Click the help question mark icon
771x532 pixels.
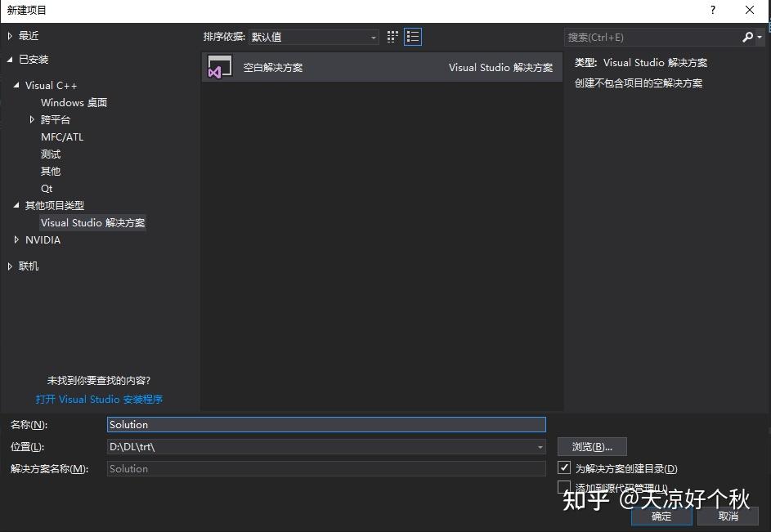pyautogui.click(x=712, y=11)
